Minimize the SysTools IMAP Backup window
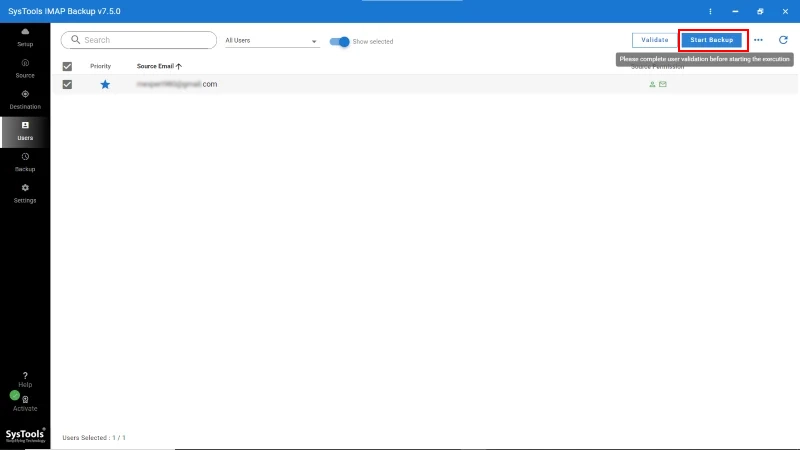800x450 pixels. coord(735,11)
